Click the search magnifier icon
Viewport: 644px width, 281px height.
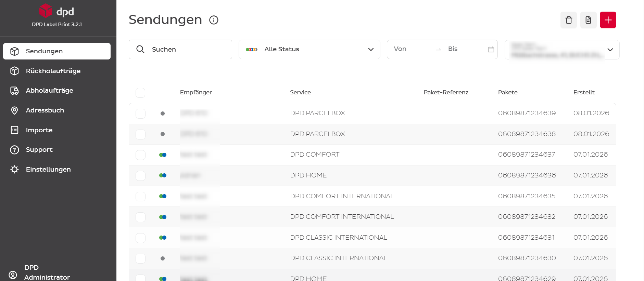coord(140,49)
